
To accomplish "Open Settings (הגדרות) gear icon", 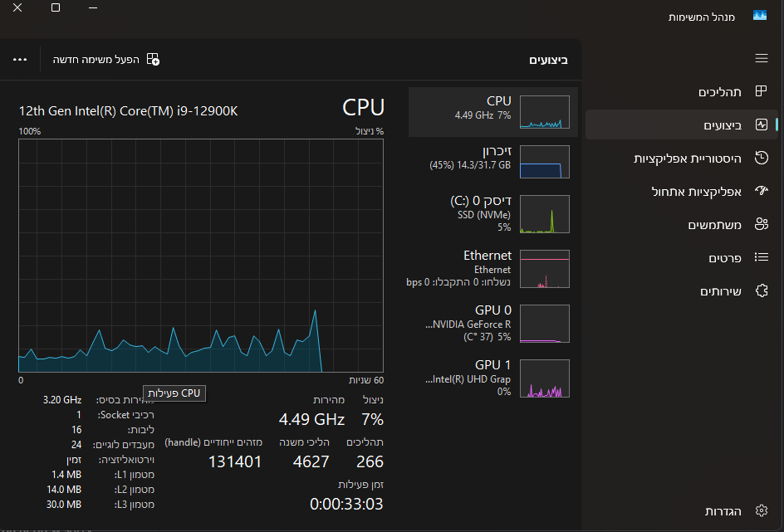I will coord(761,510).
